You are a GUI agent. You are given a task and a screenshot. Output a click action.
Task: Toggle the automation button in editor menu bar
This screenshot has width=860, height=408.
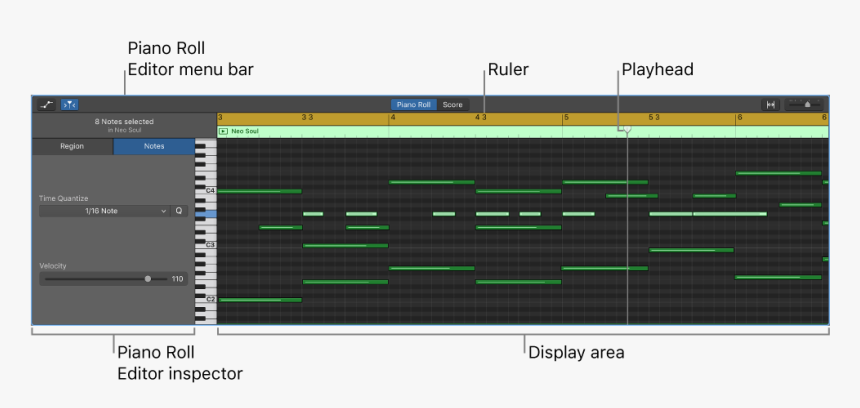[x=47, y=104]
